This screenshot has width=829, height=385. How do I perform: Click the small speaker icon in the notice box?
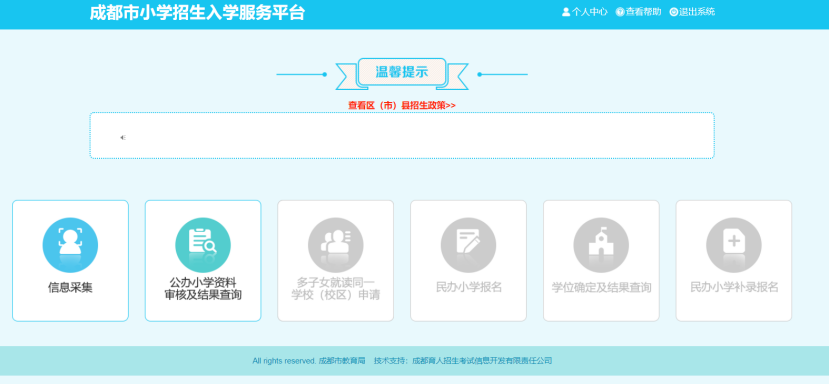point(123,138)
